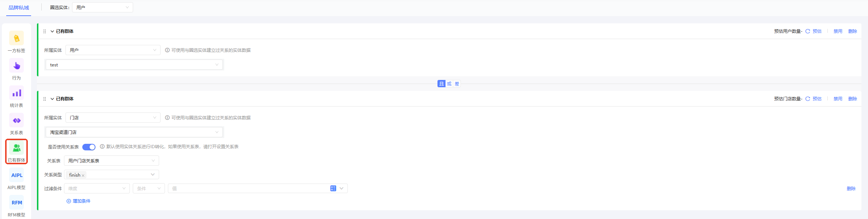The image size is (868, 219).
Task: Select the 行为 behavior icon
Action: tap(16, 66)
